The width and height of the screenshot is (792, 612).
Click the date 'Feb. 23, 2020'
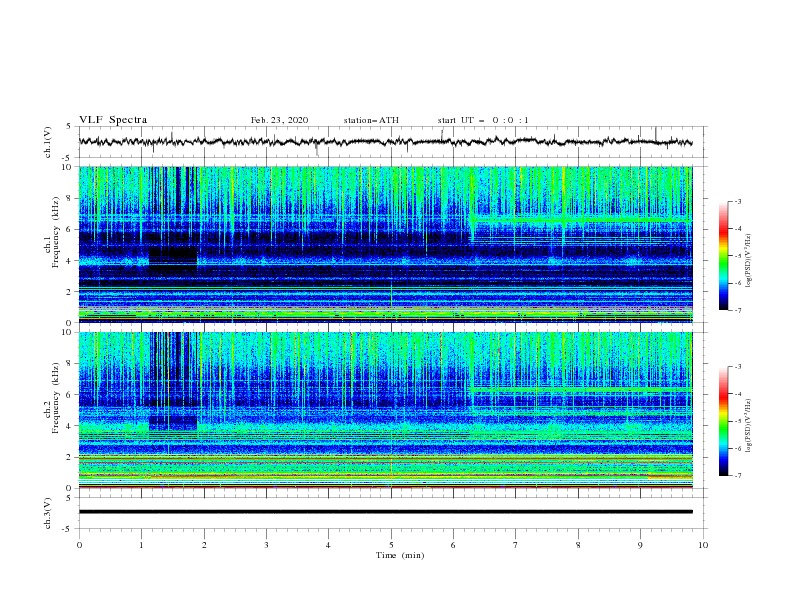(x=279, y=120)
